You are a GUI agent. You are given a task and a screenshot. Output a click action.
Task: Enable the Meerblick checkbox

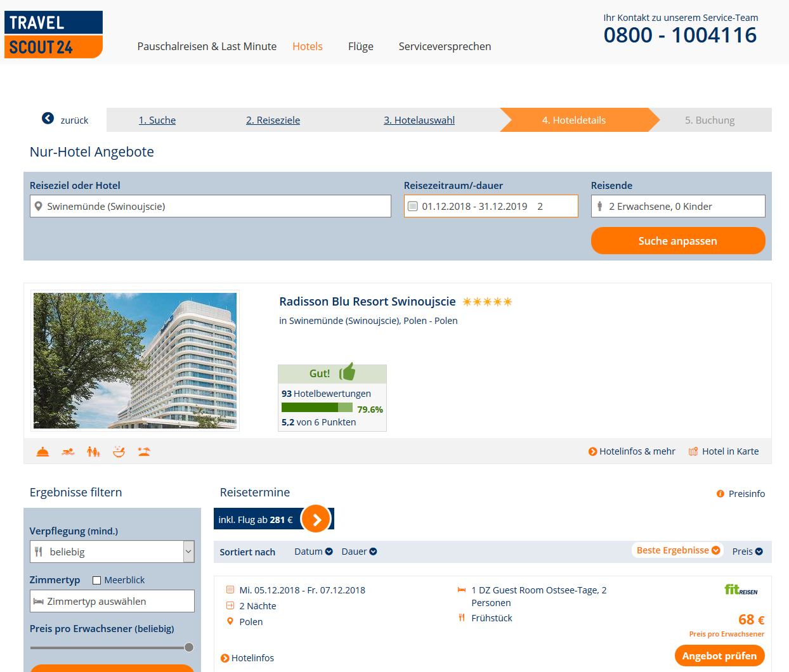(97, 580)
